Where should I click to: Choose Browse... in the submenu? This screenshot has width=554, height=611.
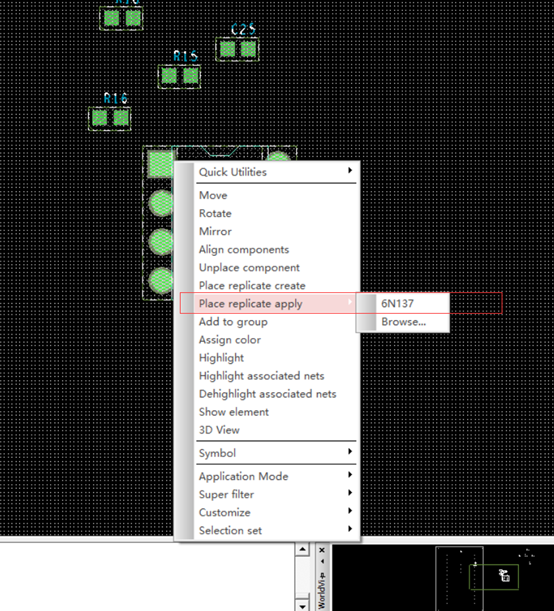pyautogui.click(x=403, y=322)
